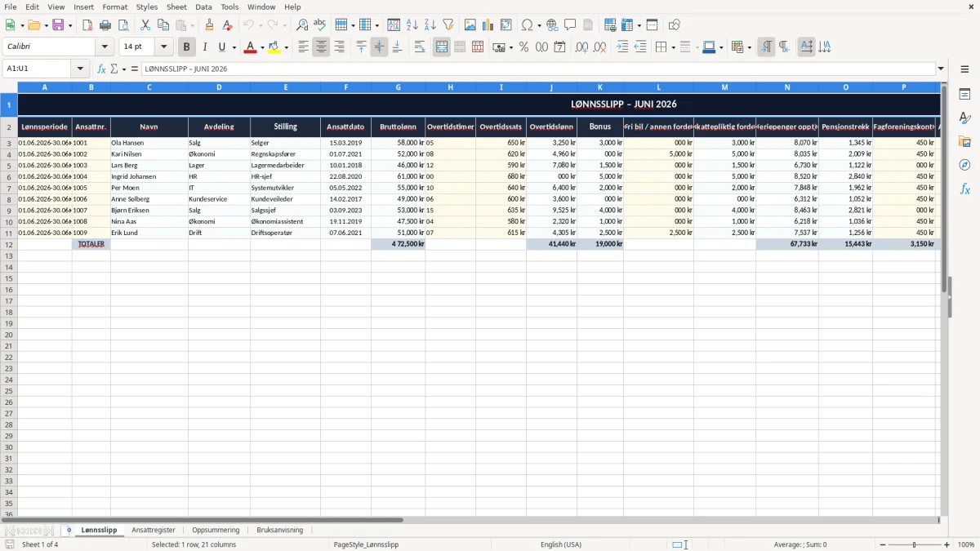This screenshot has width=980, height=551.
Task: Insert a hyperlink
Action: coord(552,25)
